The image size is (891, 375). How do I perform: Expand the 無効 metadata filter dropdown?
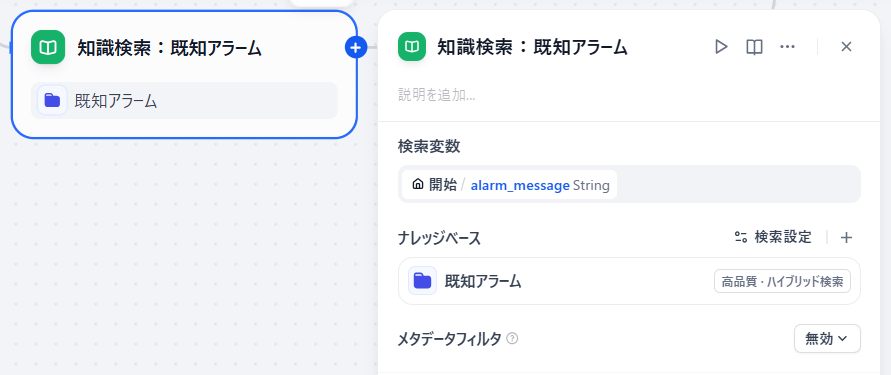pyautogui.click(x=827, y=339)
